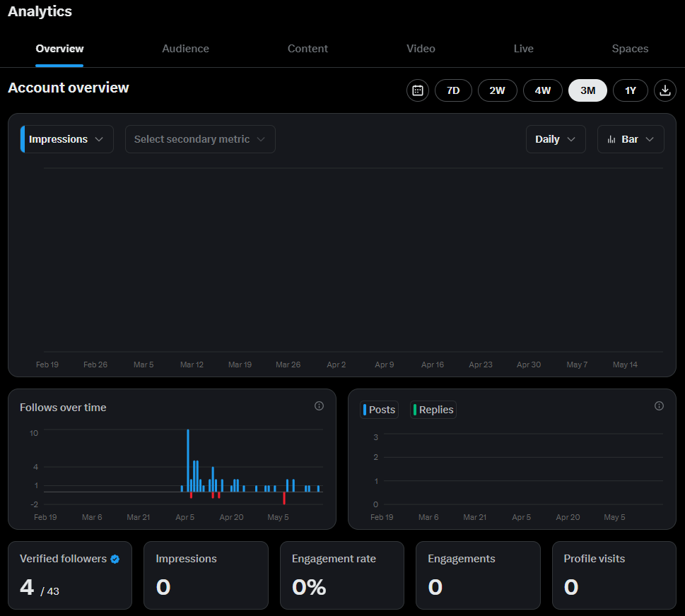Open Select secondary metric dropdown
This screenshot has height=616, width=685.
tap(200, 139)
